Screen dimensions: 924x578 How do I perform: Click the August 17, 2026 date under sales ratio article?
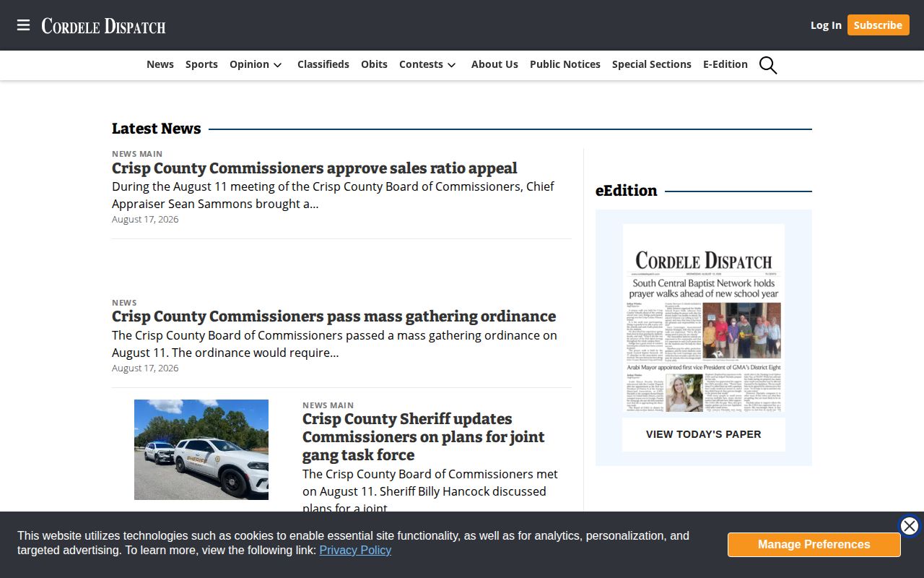(x=145, y=220)
